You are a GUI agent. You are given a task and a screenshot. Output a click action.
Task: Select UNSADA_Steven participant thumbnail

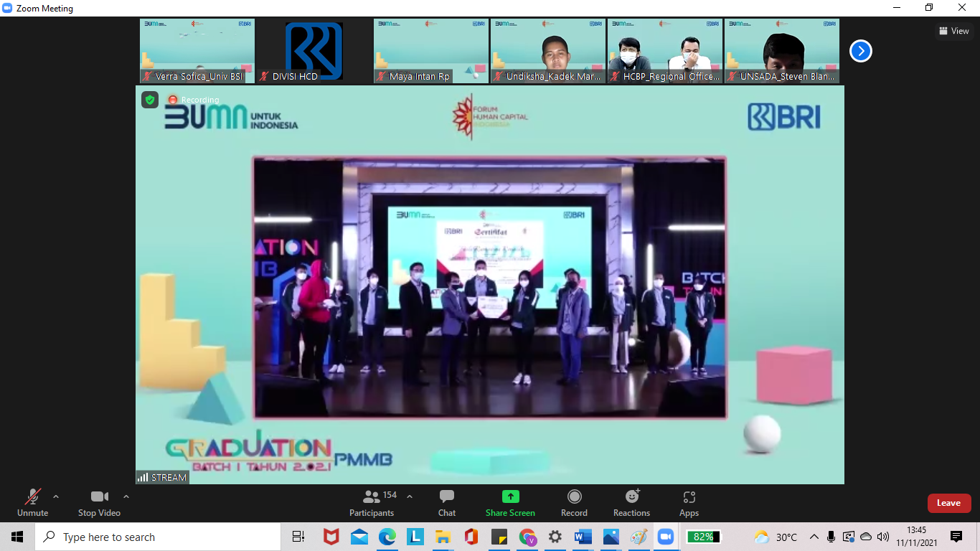pos(782,51)
